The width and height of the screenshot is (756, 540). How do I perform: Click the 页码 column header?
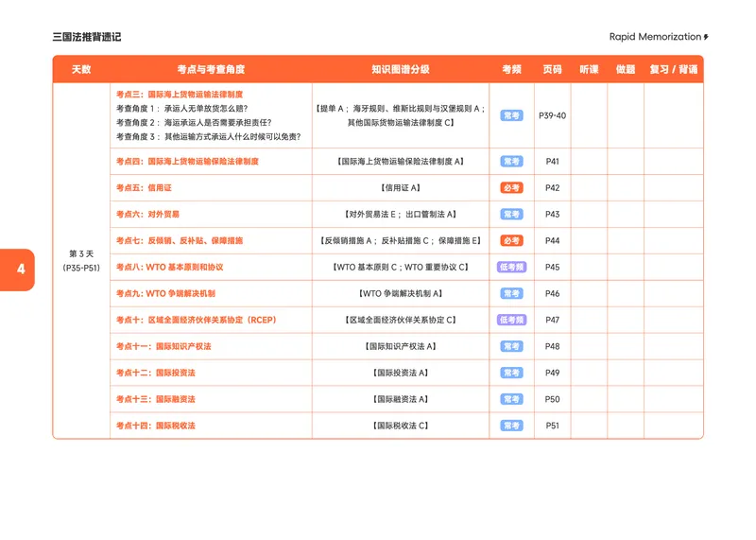pyautogui.click(x=553, y=69)
